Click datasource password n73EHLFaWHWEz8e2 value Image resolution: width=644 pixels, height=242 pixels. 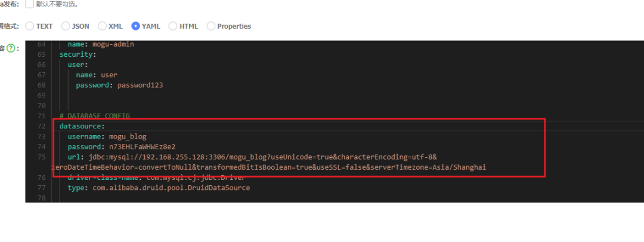141,146
